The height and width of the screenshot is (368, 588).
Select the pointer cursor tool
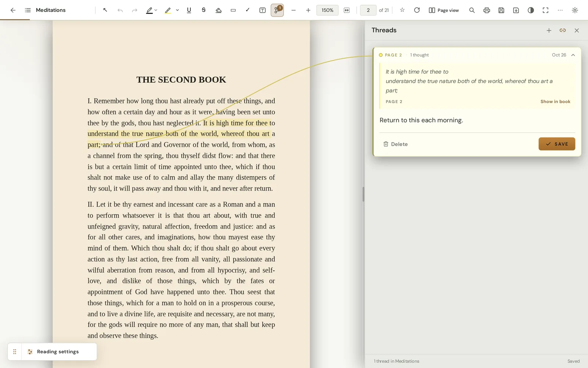[105, 10]
